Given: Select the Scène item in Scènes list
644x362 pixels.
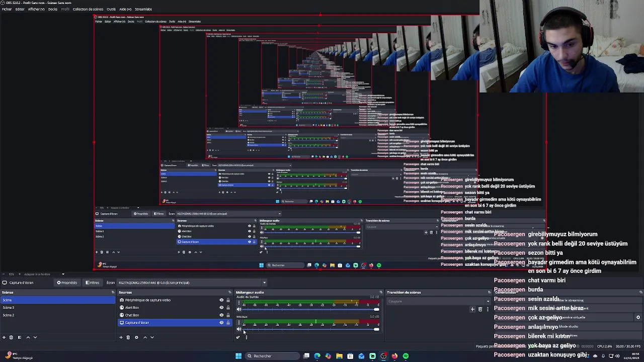Looking at the screenshot, I should (57, 300).
